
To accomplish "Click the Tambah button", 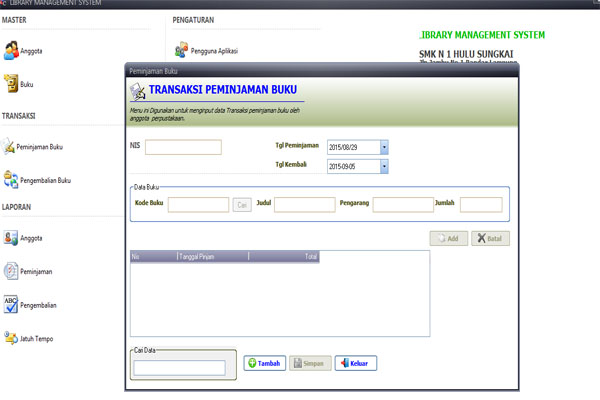I will click(264, 363).
